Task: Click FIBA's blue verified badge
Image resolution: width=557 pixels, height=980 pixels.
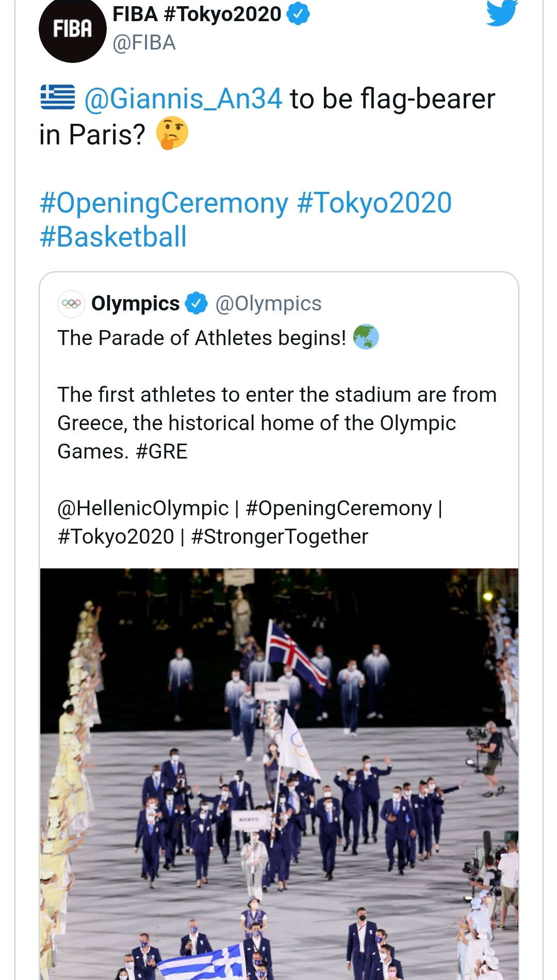Action: [x=298, y=14]
